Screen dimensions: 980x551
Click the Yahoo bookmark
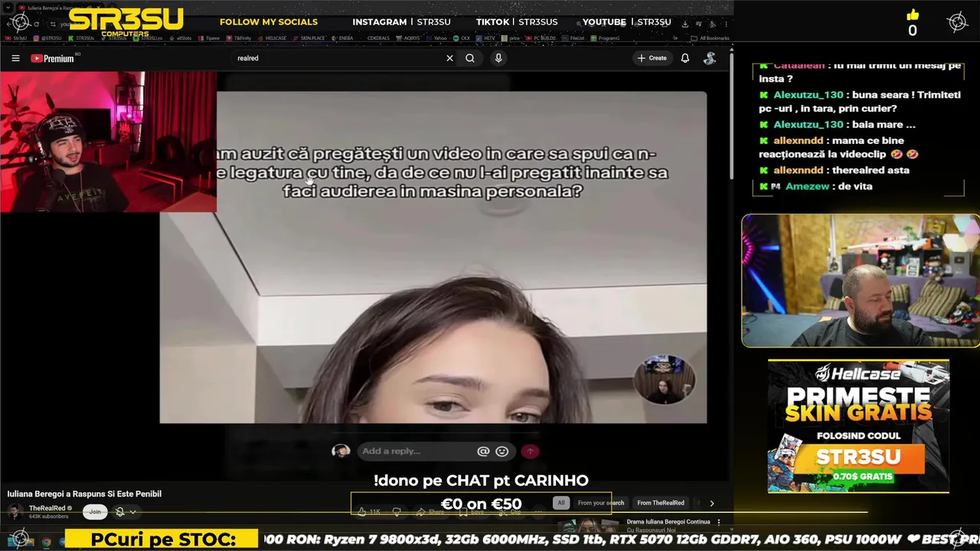pos(436,37)
